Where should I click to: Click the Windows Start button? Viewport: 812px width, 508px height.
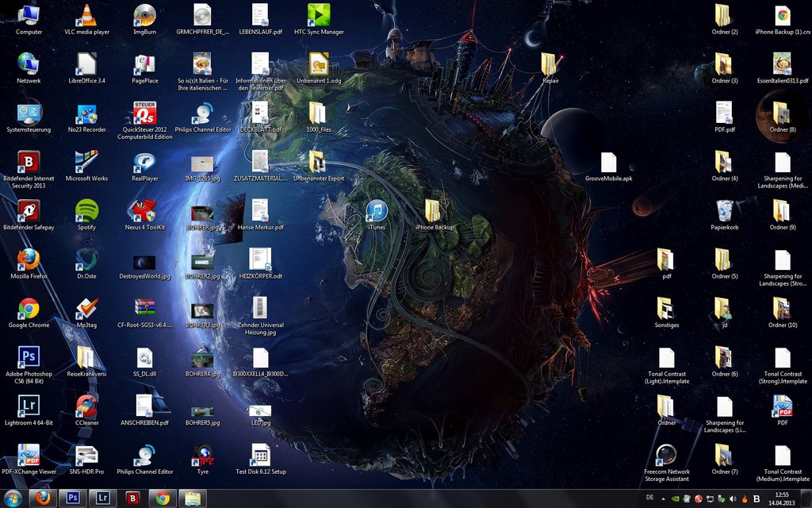point(13,498)
